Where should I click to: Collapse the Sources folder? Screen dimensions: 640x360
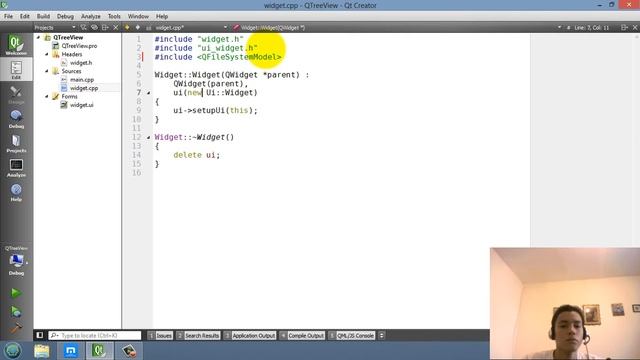pos(47,71)
